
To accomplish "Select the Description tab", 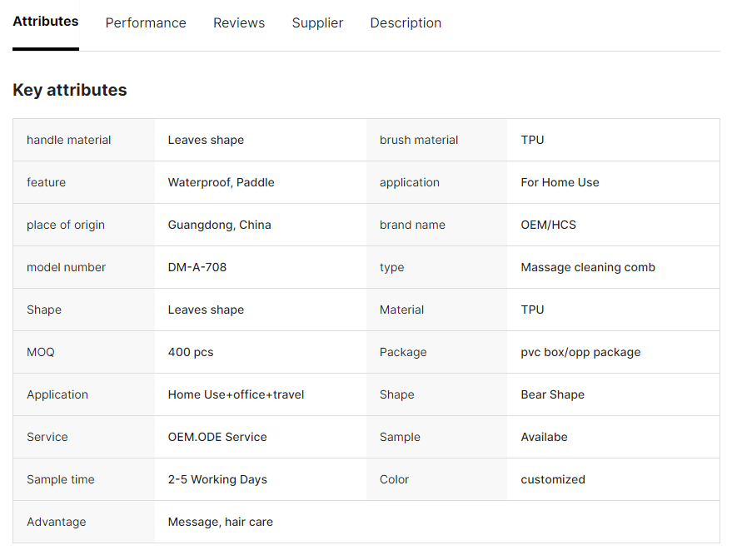I will [x=406, y=23].
